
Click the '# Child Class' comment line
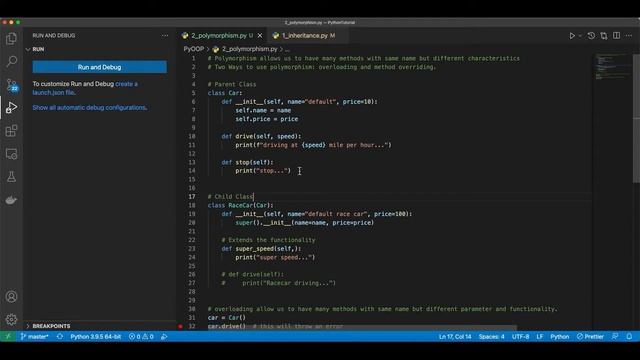click(x=231, y=197)
